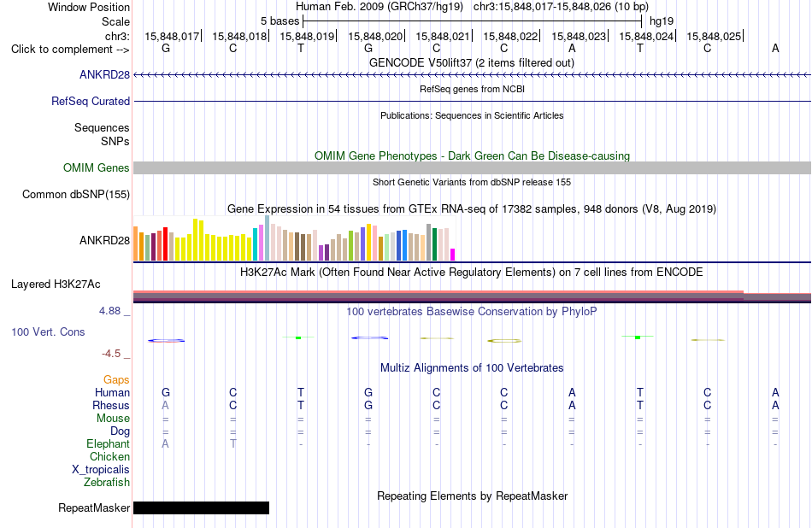
Task: Open the ANKRD28 GENCODE gene label
Action: pos(104,74)
